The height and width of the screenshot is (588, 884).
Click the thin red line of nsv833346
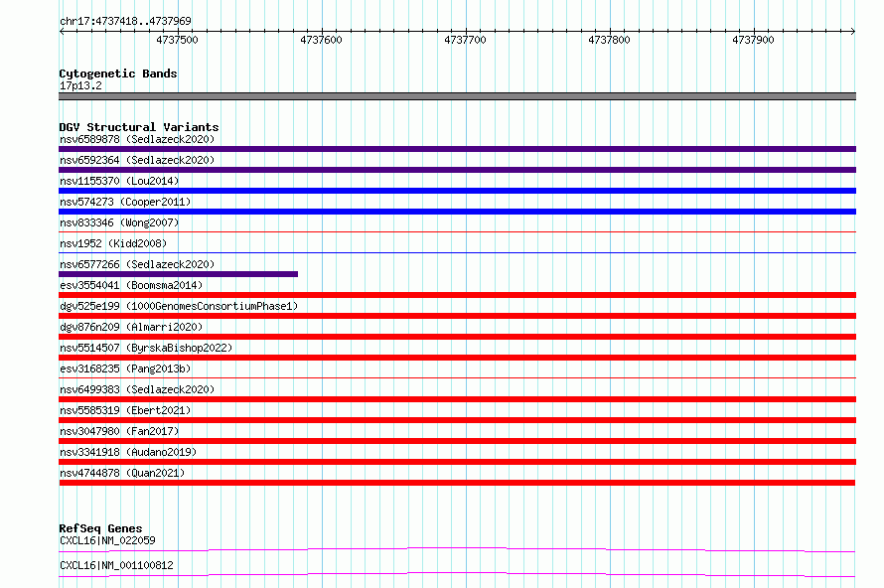point(457,231)
